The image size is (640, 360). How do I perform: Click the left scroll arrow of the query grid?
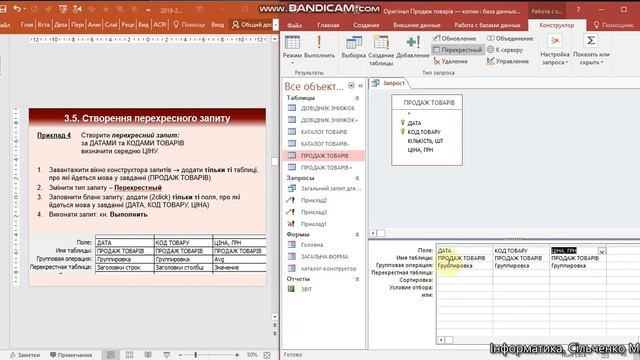441,340
